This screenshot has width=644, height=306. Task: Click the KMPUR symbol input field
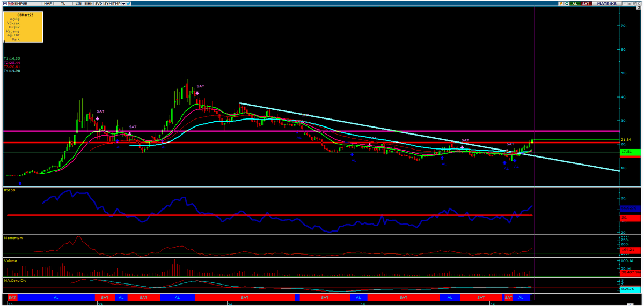click(x=28, y=4)
